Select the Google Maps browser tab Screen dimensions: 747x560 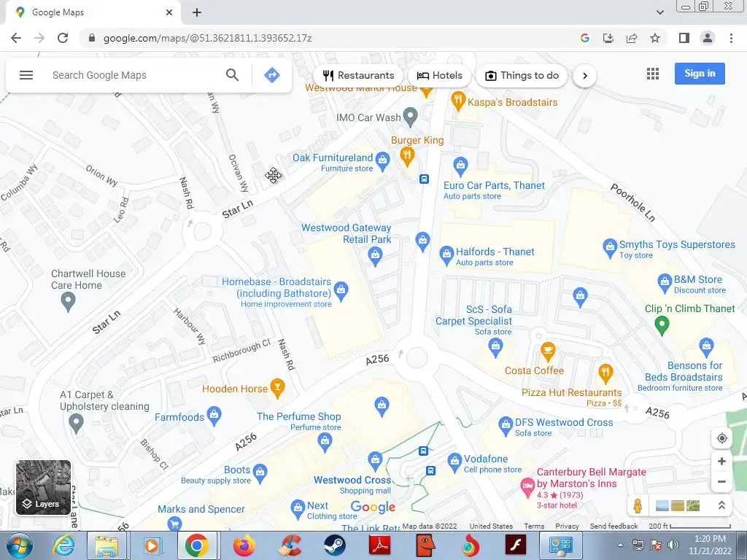[93, 12]
